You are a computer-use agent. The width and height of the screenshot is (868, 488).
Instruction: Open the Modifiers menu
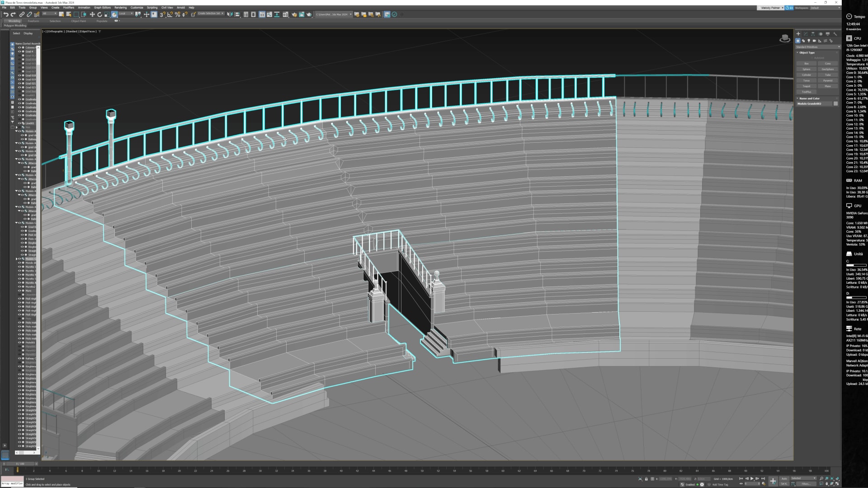click(x=69, y=8)
